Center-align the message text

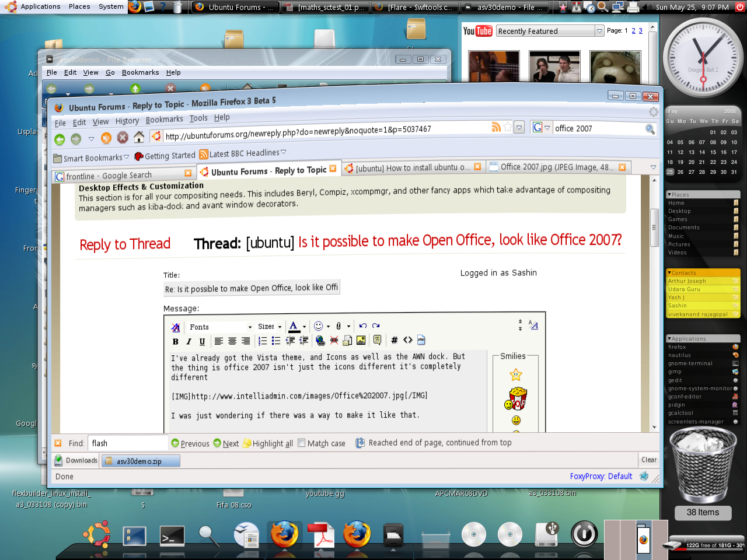click(x=232, y=341)
